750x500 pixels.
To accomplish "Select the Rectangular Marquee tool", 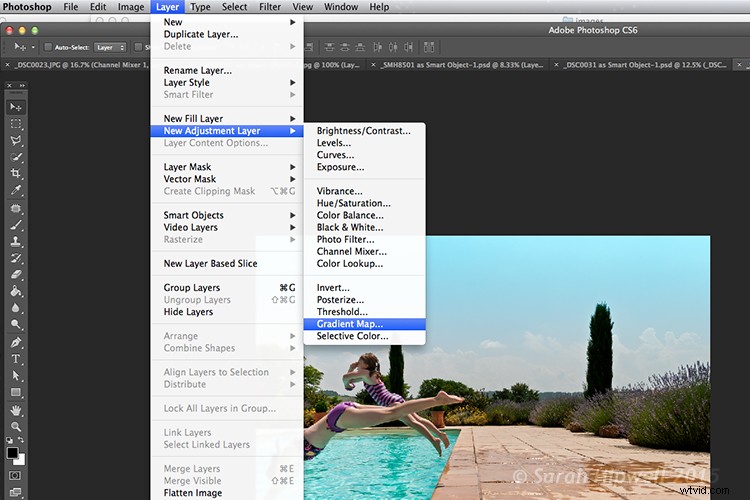I will coord(16,124).
